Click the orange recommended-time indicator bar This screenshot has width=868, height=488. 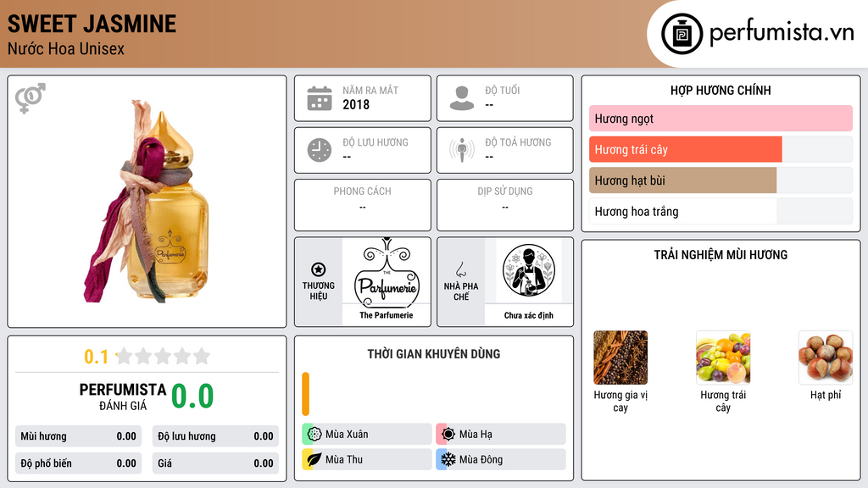point(305,394)
